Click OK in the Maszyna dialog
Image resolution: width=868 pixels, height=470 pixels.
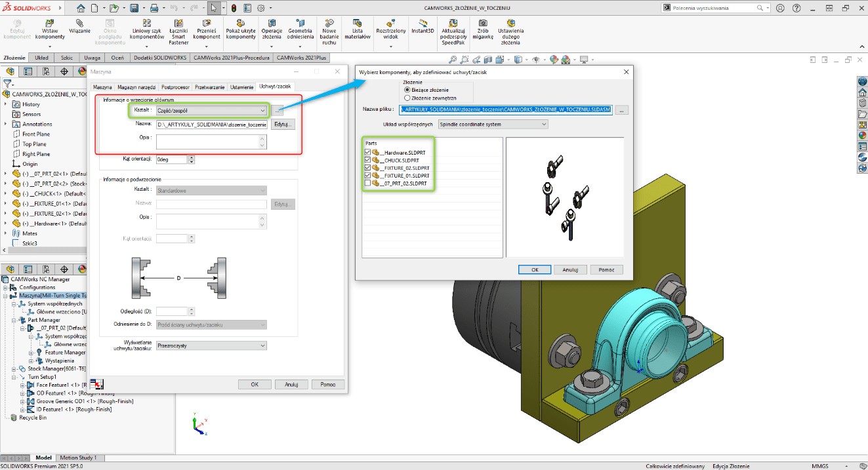coord(255,384)
